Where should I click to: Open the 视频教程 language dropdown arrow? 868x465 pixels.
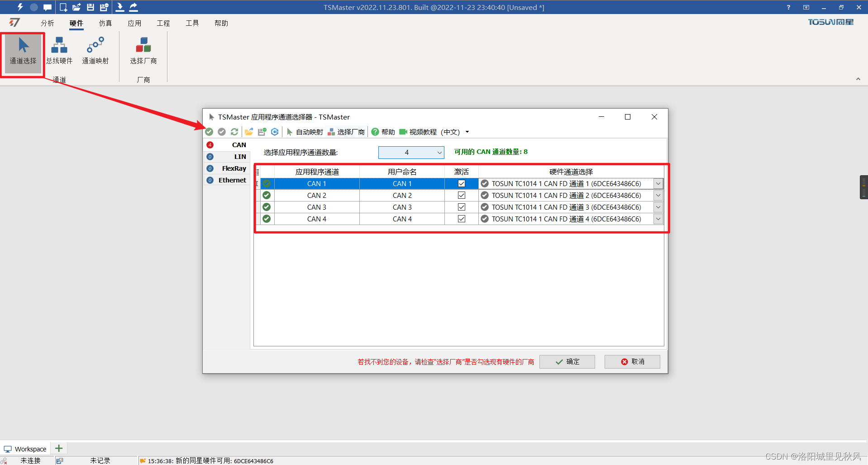pos(467,132)
